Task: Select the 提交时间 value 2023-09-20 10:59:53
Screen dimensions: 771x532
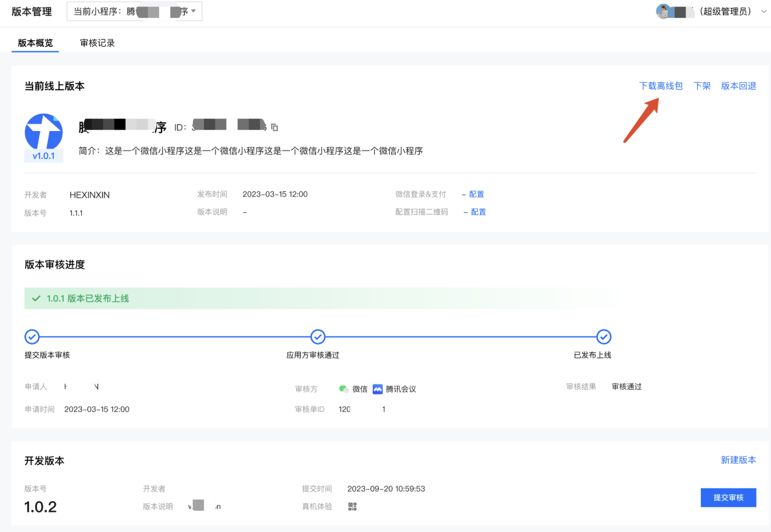Action: pyautogui.click(x=386, y=489)
